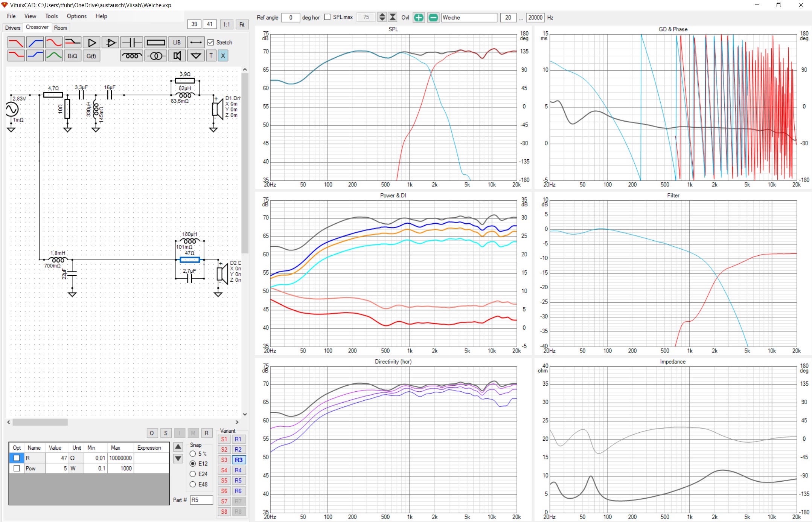Remove overlay with green minus icon
This screenshot has width=812, height=522.
click(x=433, y=17)
